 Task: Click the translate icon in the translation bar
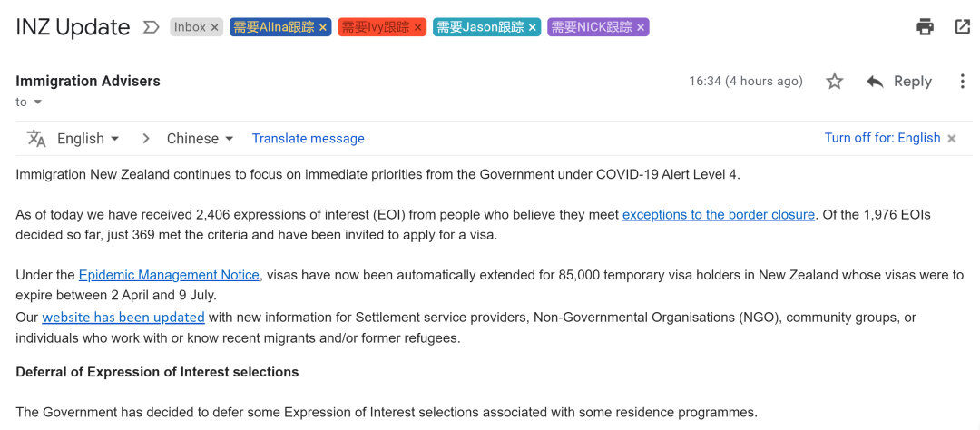pos(36,139)
